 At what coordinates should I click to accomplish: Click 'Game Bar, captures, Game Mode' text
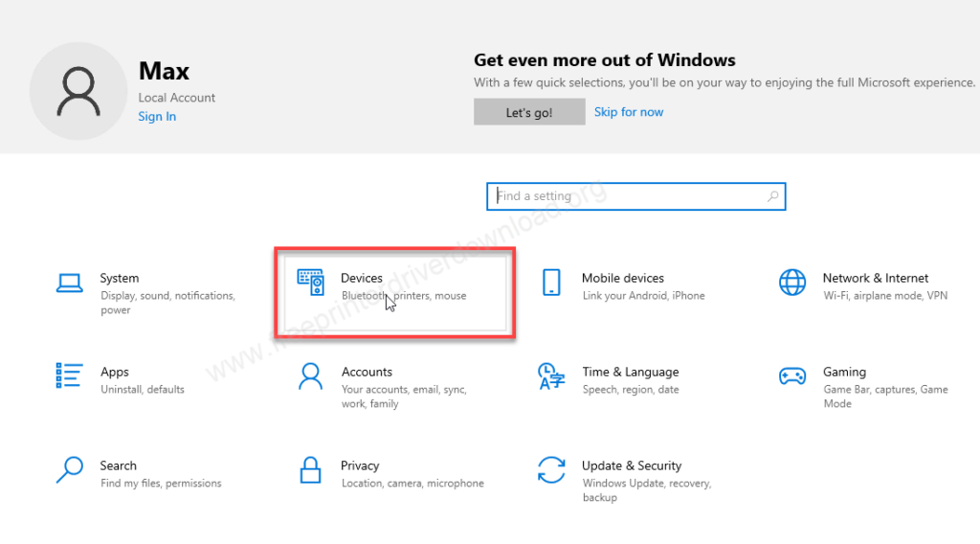coord(885,397)
